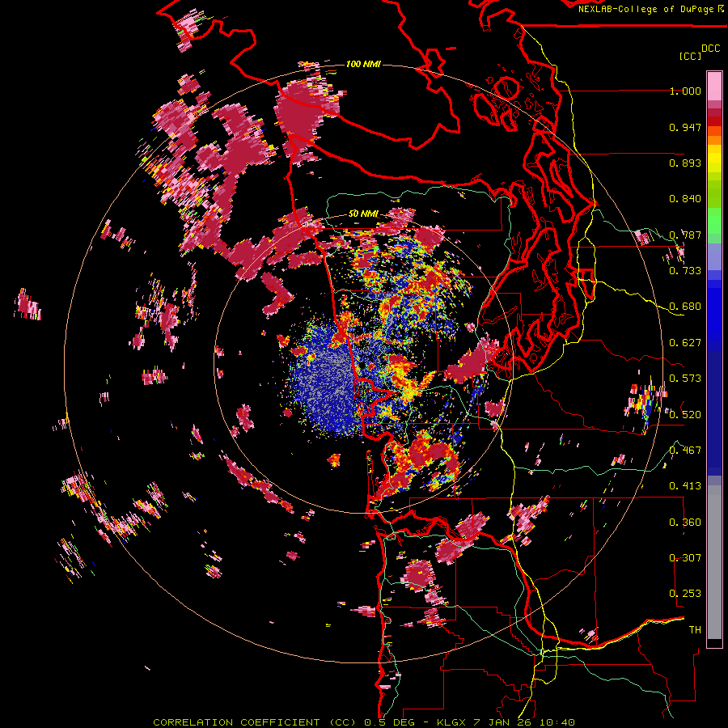Viewport: 728px width, 728px height.
Task: Click the 50 NMI range ring label
Action: 363,214
